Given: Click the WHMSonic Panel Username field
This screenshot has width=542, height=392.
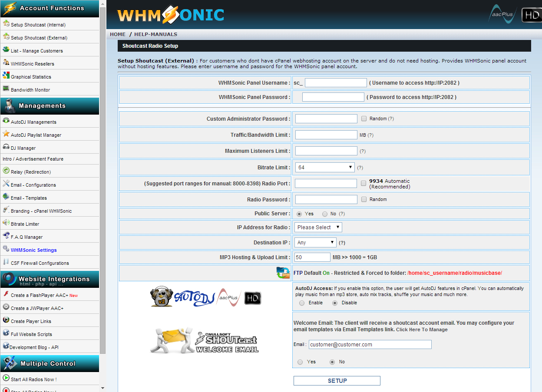Looking at the screenshot, I should 336,82.
